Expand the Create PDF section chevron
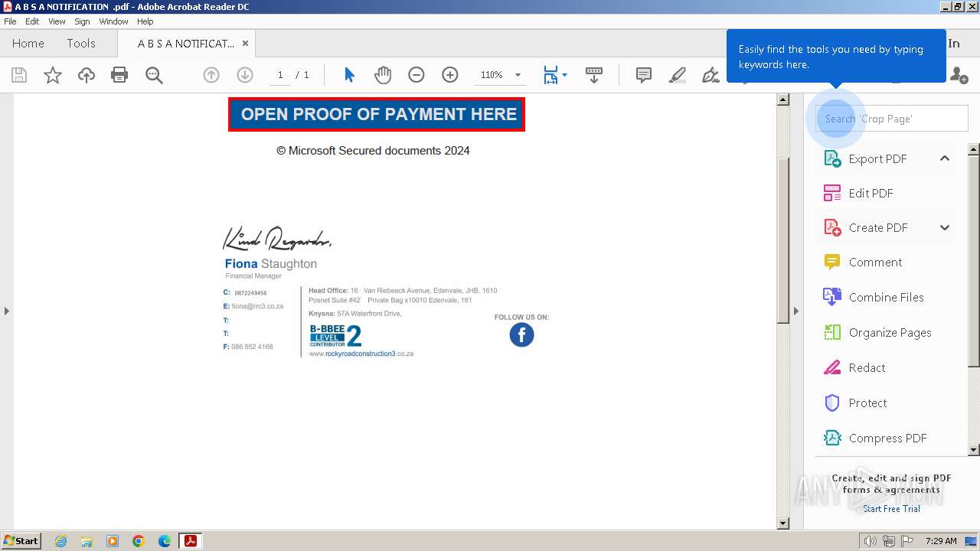The width and height of the screenshot is (980, 551). click(945, 227)
